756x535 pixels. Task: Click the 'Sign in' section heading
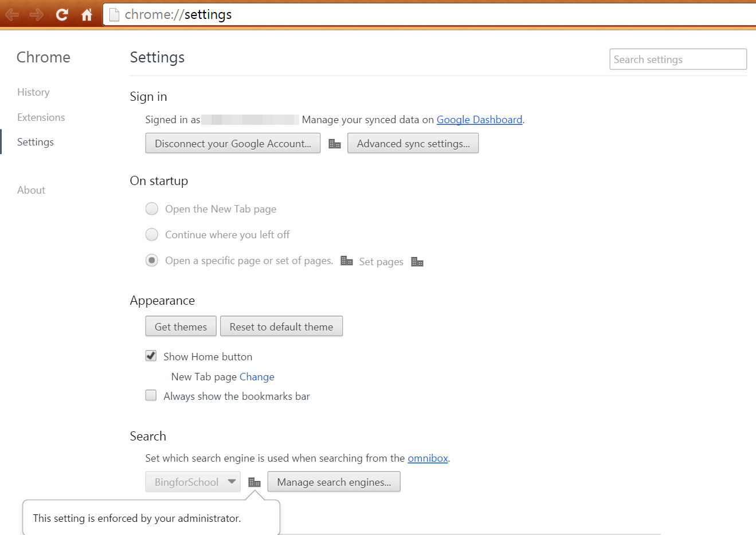click(148, 96)
